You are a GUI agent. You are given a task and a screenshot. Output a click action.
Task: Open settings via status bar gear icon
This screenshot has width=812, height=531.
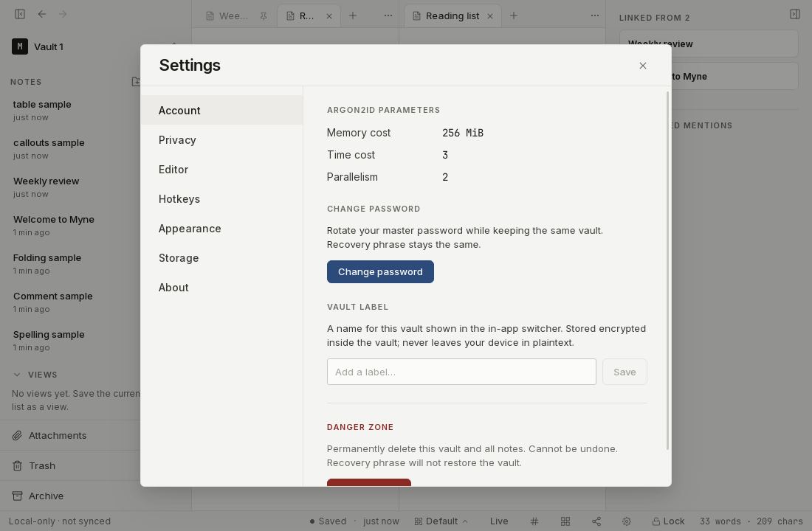point(627,521)
